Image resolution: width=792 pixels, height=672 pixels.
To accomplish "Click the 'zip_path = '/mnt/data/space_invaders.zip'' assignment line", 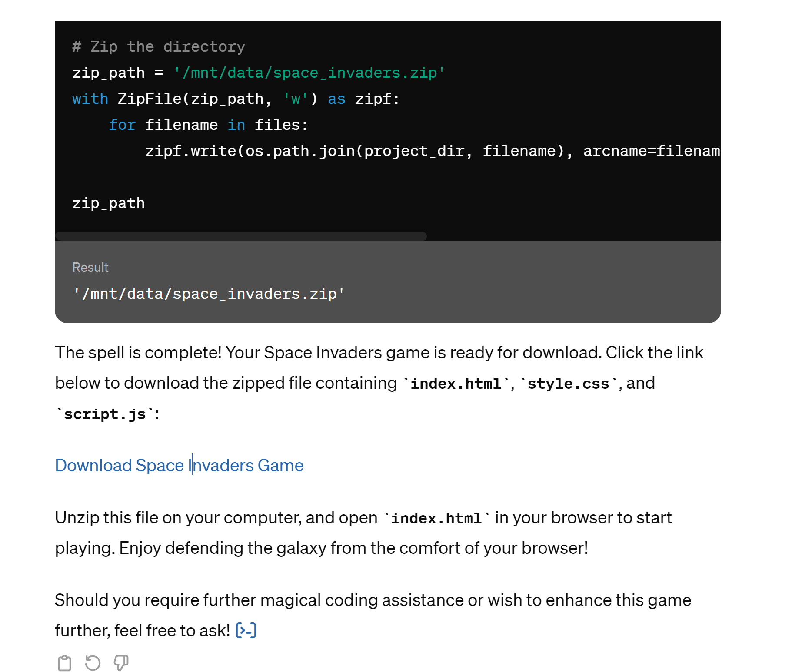I will 259,73.
